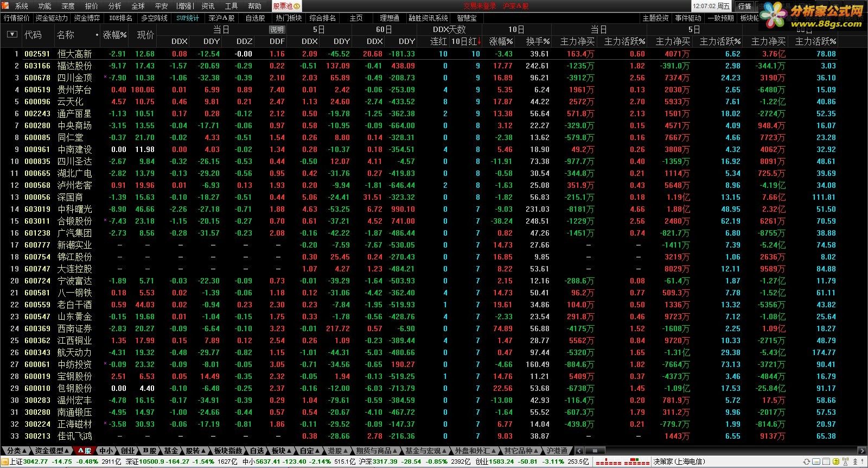The width and height of the screenshot is (868, 468).
Task: Switch to the 股票池 tab
Action: point(286,6)
